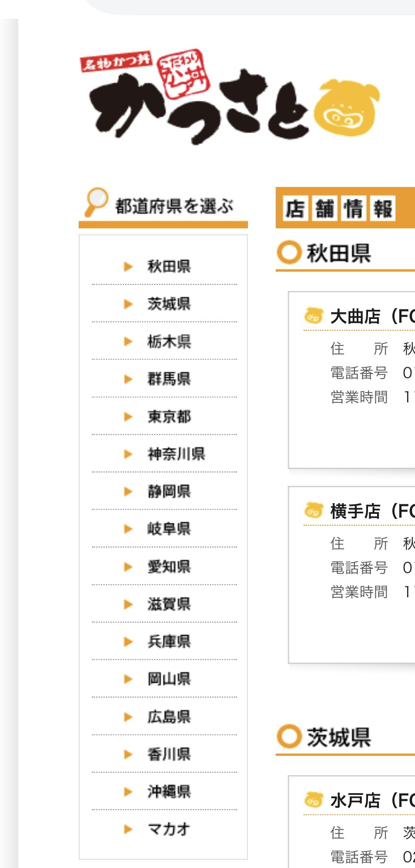This screenshot has width=415, height=868.
Task: Click the orange circle beside 茨城県 heading
Action: coord(289,737)
